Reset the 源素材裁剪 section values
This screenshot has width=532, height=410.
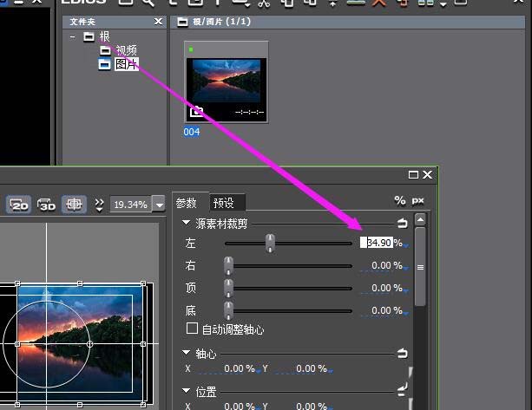403,223
